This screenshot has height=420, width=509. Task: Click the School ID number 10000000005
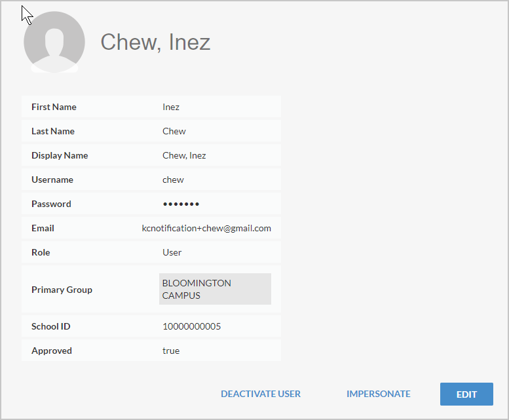pyautogui.click(x=191, y=326)
